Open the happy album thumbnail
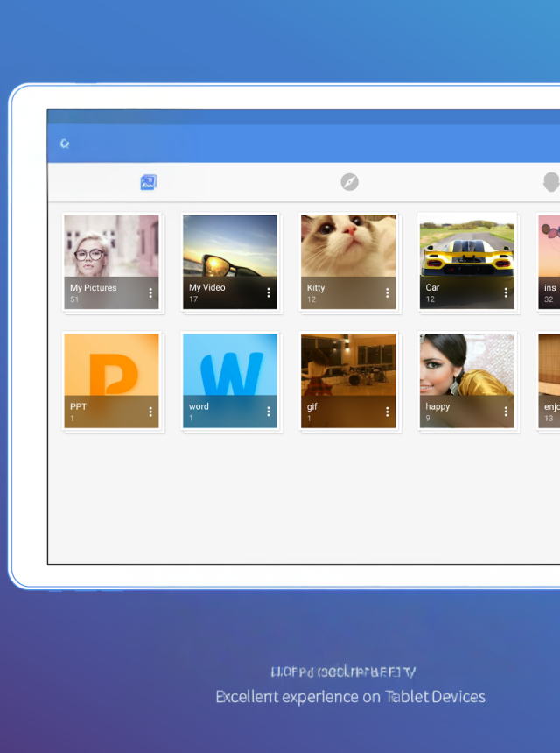The width and height of the screenshot is (560, 753). pos(466,369)
